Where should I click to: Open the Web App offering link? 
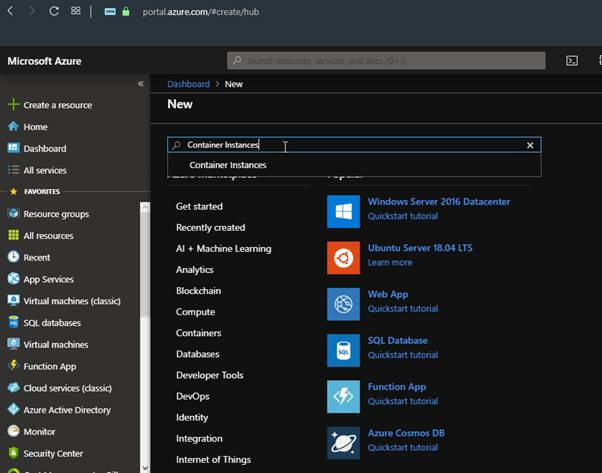[x=388, y=294]
